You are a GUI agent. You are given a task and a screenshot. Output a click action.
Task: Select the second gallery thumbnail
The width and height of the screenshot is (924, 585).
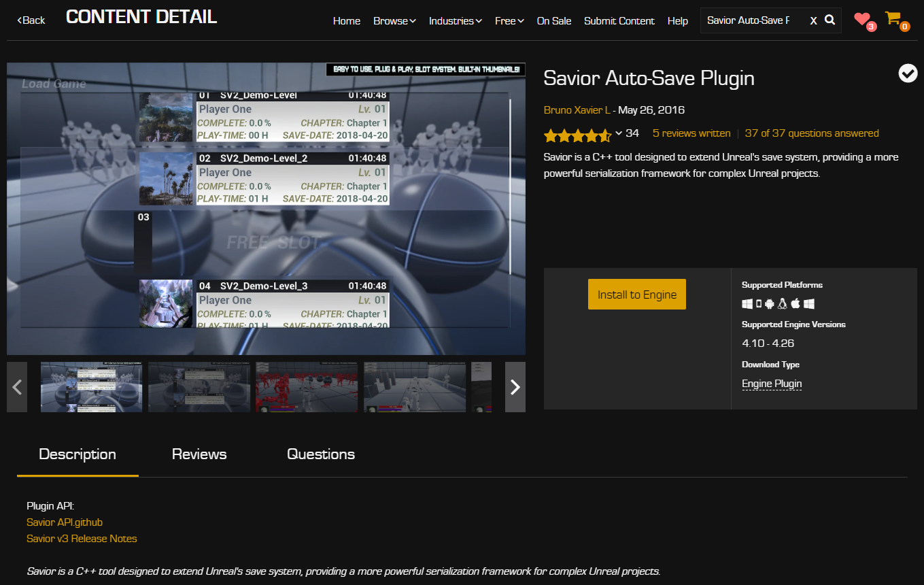click(199, 387)
